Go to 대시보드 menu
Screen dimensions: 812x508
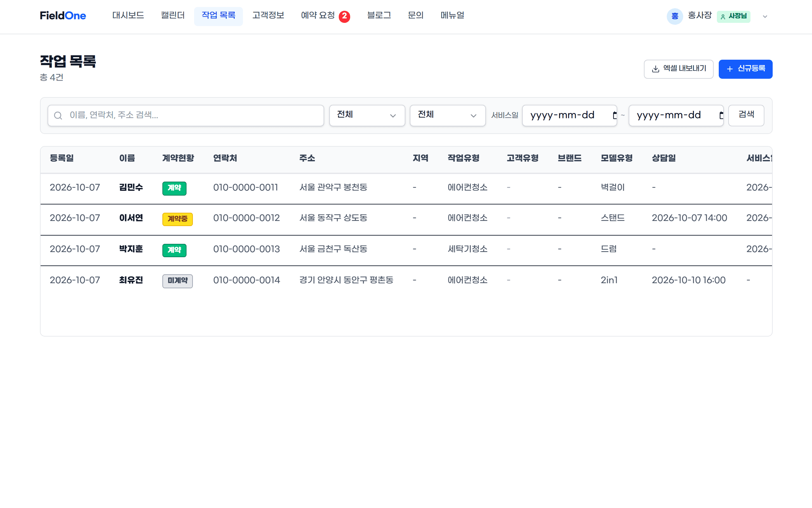[x=128, y=16]
